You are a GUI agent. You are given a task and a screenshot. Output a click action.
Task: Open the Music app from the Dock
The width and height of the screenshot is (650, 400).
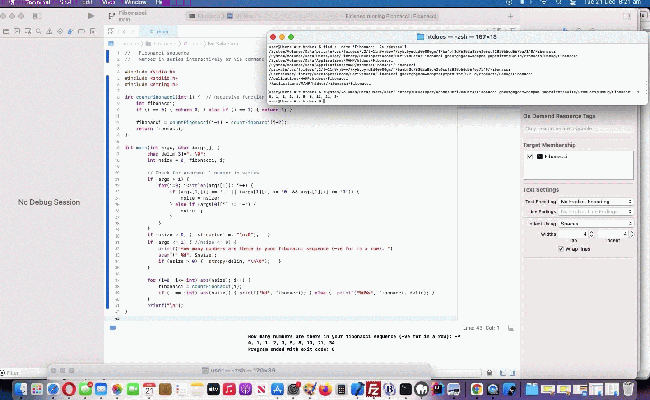point(229,389)
